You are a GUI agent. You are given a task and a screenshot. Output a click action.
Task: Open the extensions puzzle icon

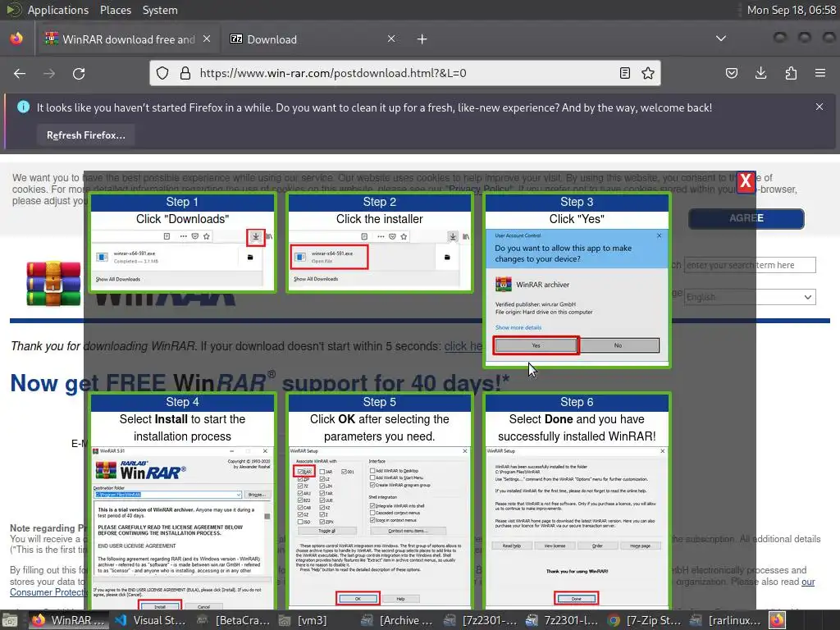pos(791,73)
